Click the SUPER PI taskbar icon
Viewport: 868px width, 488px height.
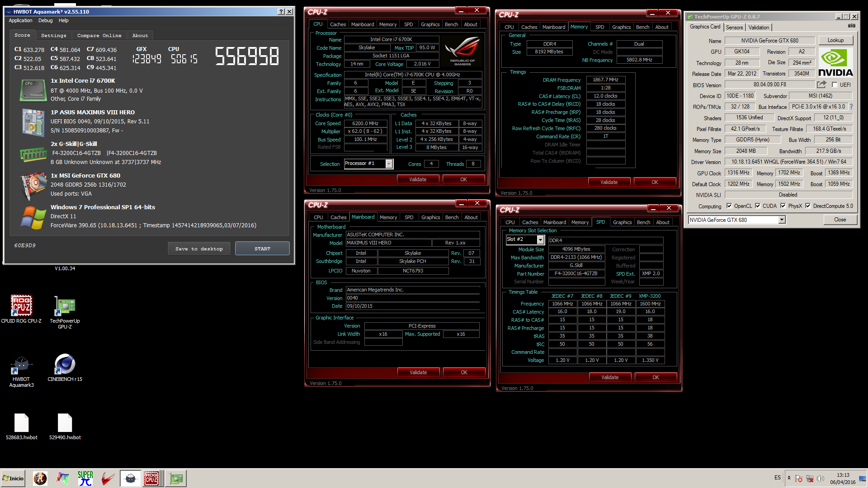pos(85,479)
